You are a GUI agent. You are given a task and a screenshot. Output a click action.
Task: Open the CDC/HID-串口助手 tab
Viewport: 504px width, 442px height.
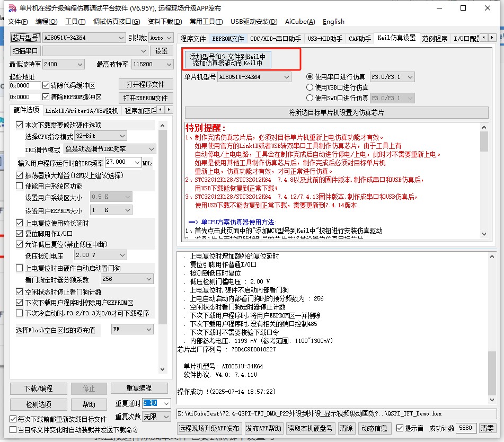coord(276,39)
